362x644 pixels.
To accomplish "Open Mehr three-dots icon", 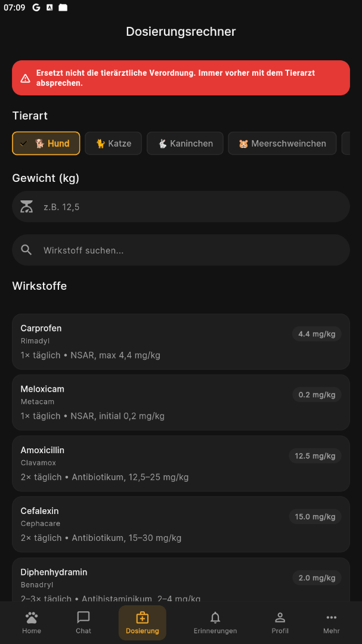I will pos(331,617).
